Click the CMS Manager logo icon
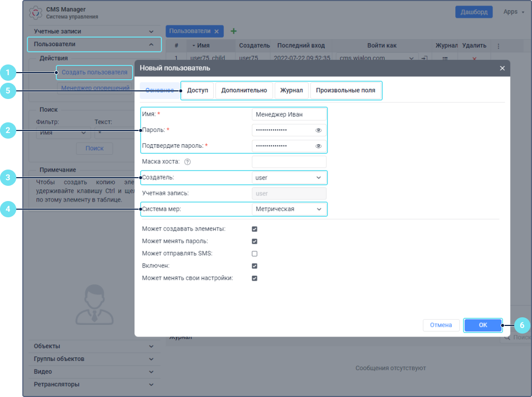Image resolution: width=532 pixels, height=397 pixels. click(36, 13)
